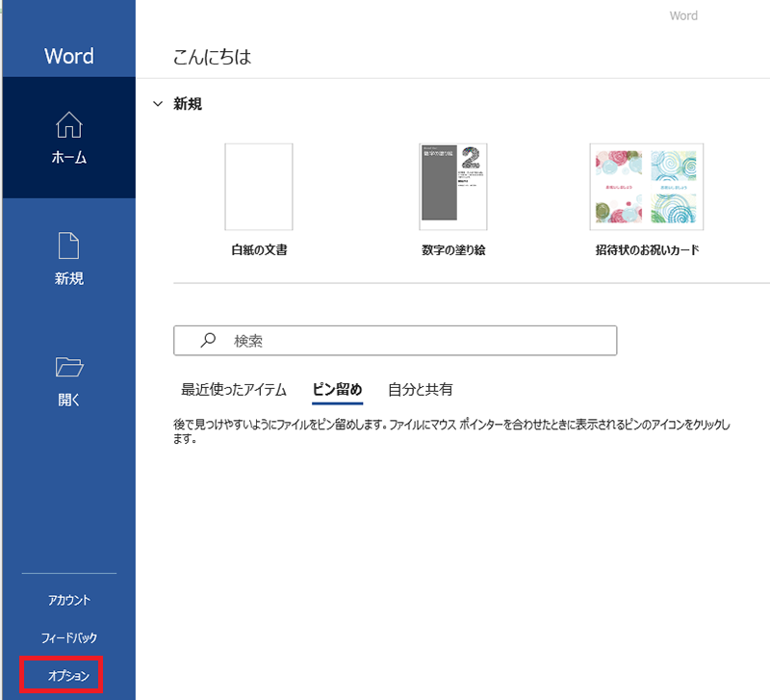Click the Open (開く) folder icon

pyautogui.click(x=69, y=367)
